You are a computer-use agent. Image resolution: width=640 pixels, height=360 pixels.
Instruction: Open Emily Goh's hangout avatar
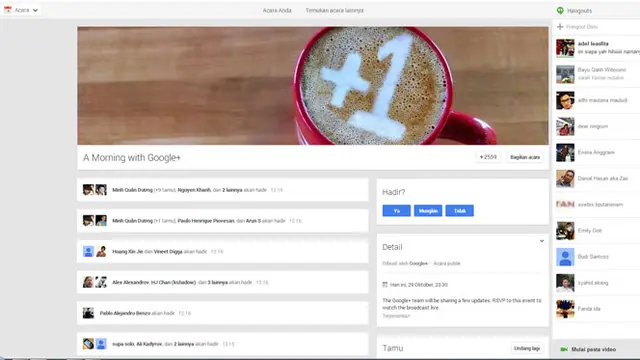tap(565, 231)
